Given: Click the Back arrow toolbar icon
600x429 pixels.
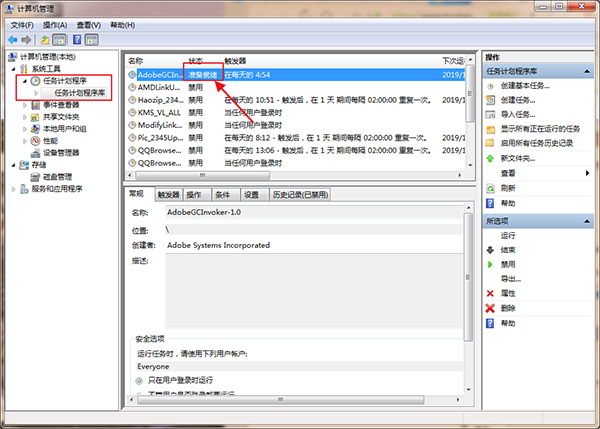Looking at the screenshot, I should pos(13,39).
